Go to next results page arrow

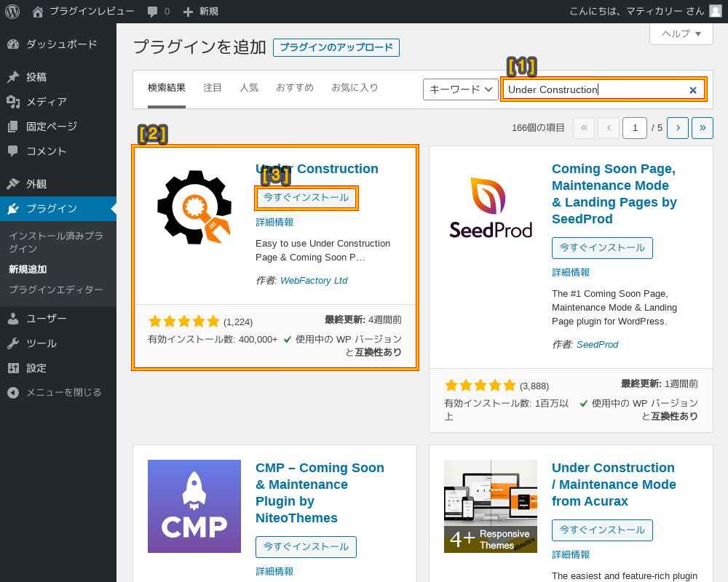(x=677, y=127)
